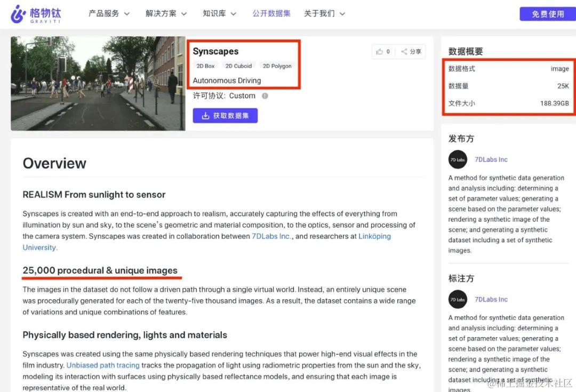Open the 解决方案 menu item

161,13
